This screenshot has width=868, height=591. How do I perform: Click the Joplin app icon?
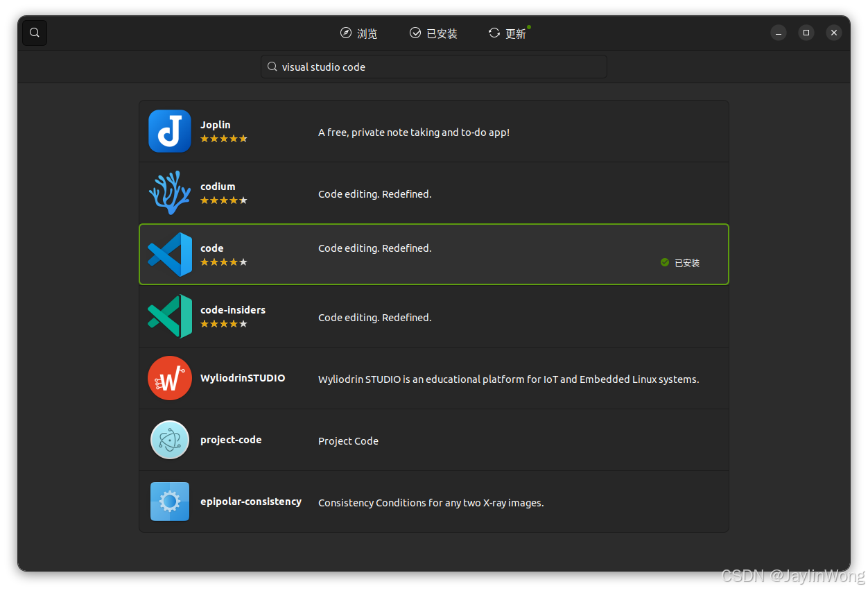point(170,131)
